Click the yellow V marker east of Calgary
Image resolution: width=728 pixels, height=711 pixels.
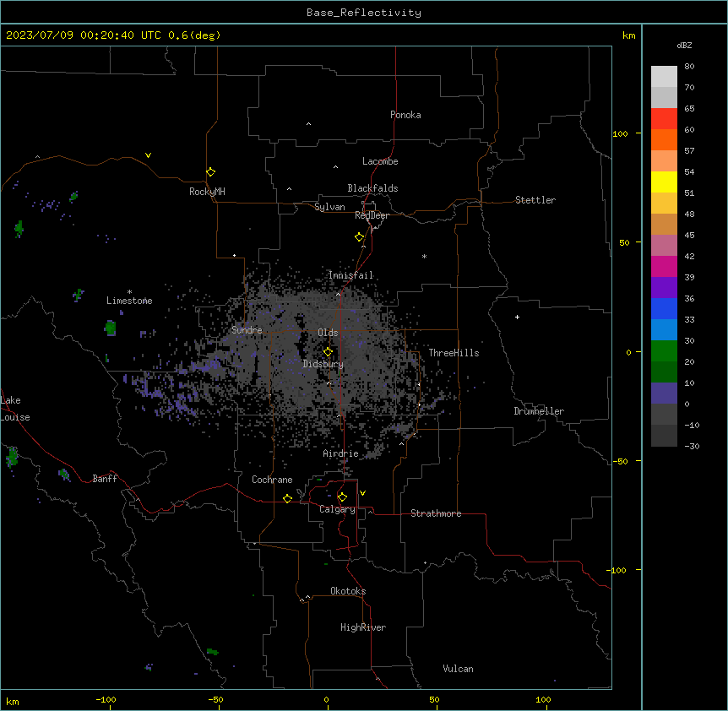(362, 493)
